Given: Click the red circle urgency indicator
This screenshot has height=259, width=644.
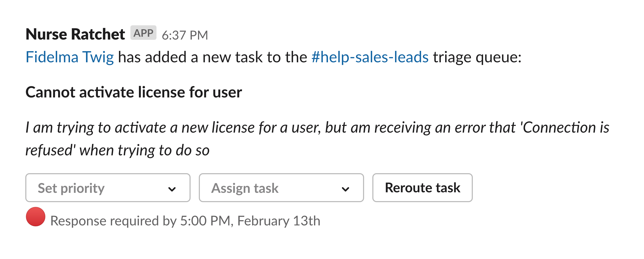Looking at the screenshot, I should (x=36, y=217).
